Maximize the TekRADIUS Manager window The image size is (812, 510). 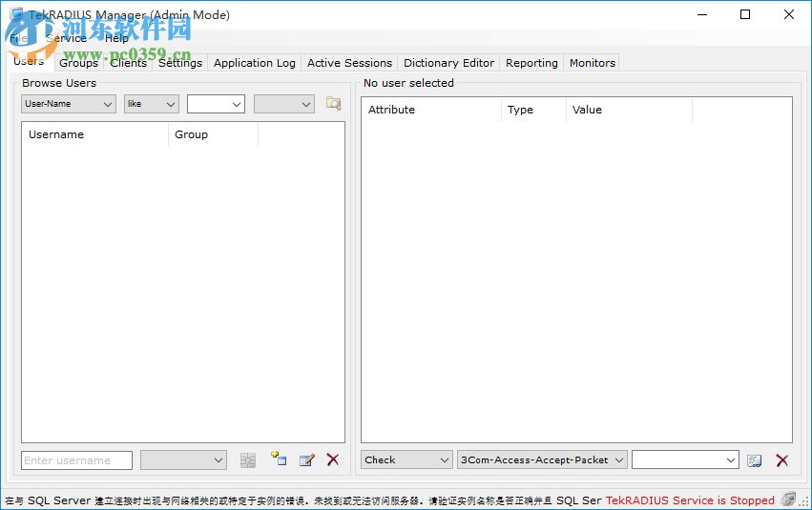click(x=745, y=14)
